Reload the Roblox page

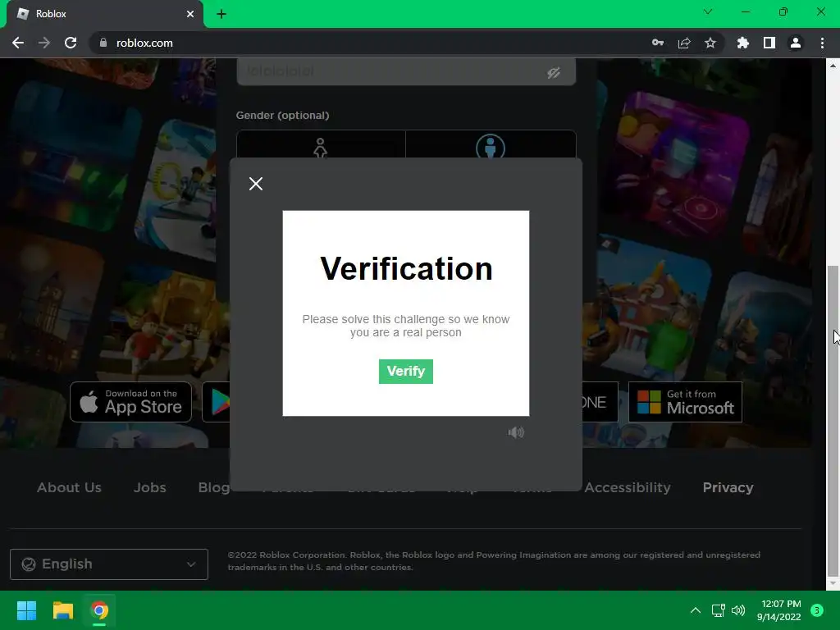(71, 43)
